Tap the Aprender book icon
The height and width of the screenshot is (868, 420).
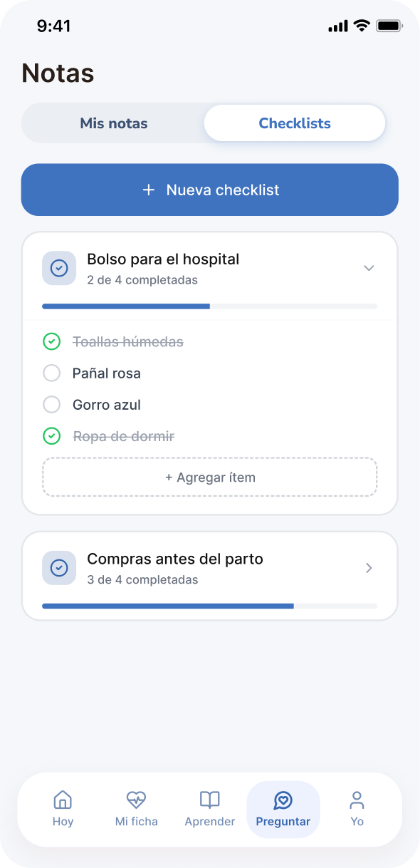point(209,800)
